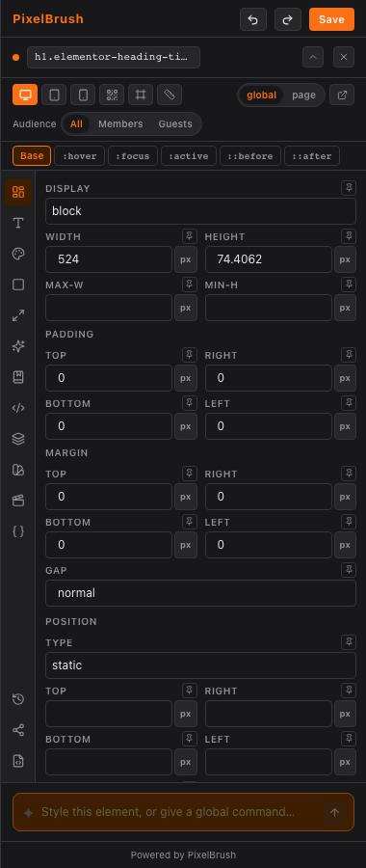Open the expand arrows sidebar icon
366x868 pixels.
18,315
